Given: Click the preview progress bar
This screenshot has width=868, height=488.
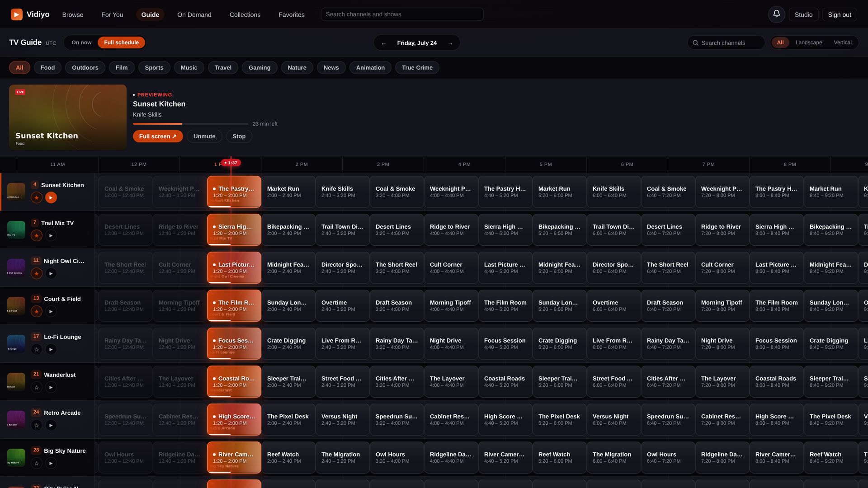Looking at the screenshot, I should (x=190, y=123).
